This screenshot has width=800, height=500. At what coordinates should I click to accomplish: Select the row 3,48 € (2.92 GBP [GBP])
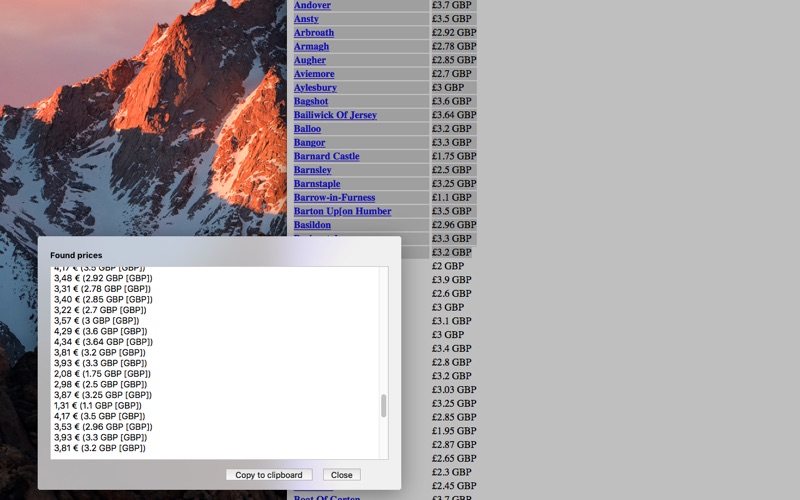coord(103,278)
